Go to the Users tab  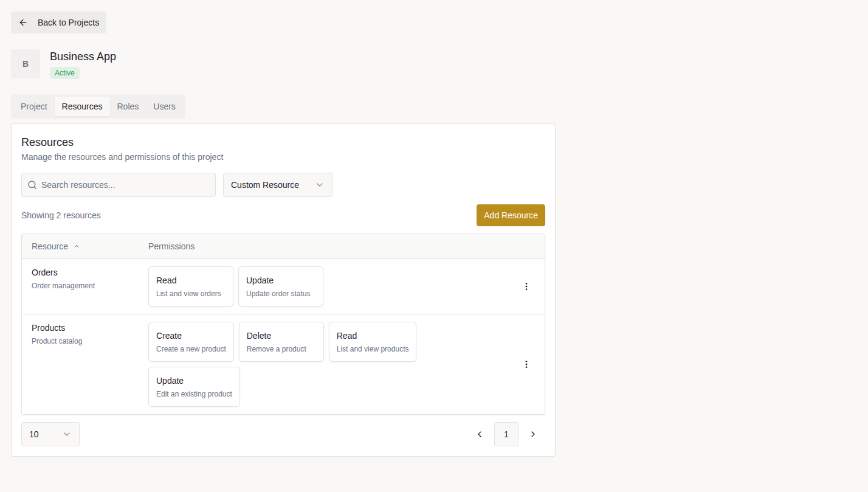tap(164, 106)
